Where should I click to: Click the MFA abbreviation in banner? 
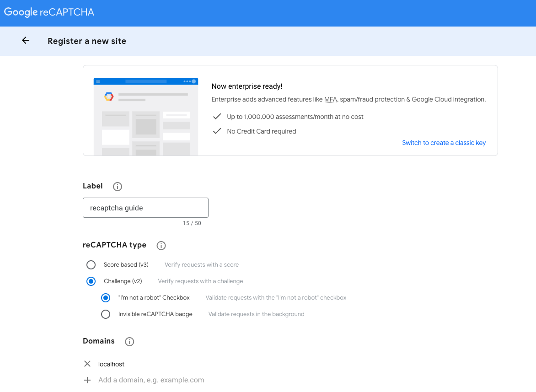[x=331, y=99]
